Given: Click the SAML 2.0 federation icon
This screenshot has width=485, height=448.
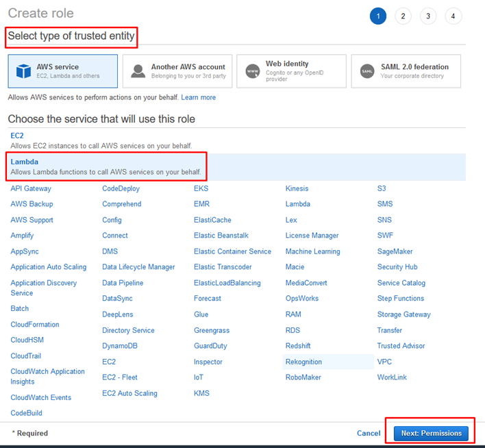Looking at the screenshot, I should (367, 71).
